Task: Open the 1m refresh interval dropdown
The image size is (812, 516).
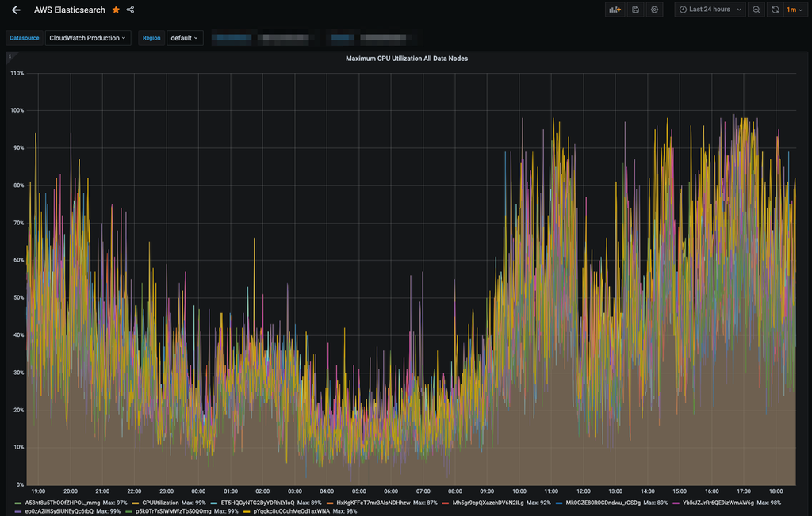Action: coord(795,10)
